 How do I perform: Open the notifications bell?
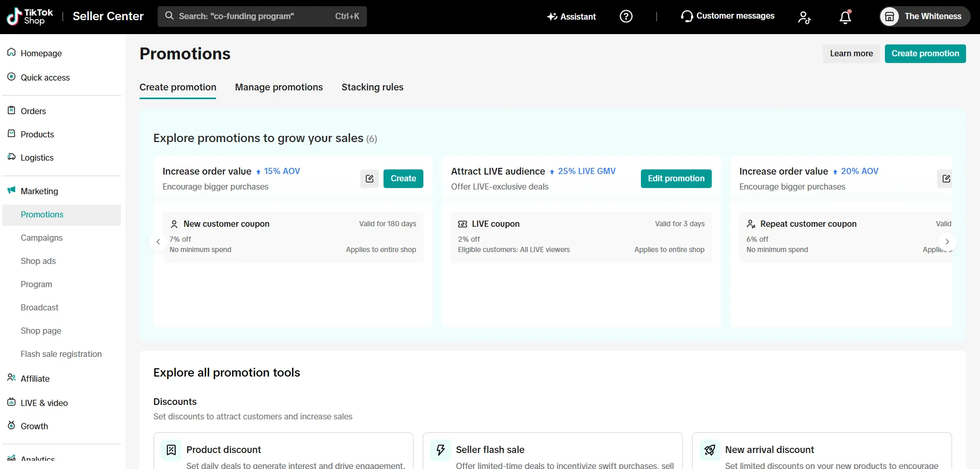click(x=845, y=17)
